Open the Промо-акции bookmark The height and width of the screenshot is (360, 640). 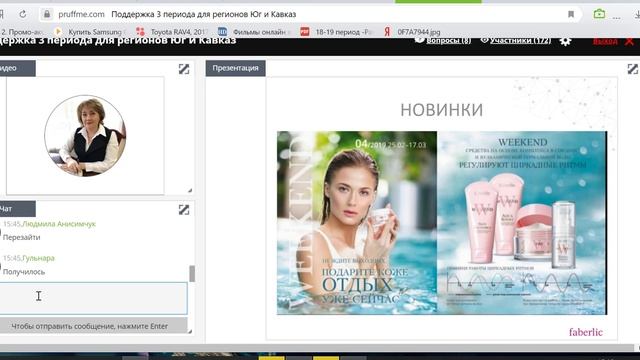21,31
